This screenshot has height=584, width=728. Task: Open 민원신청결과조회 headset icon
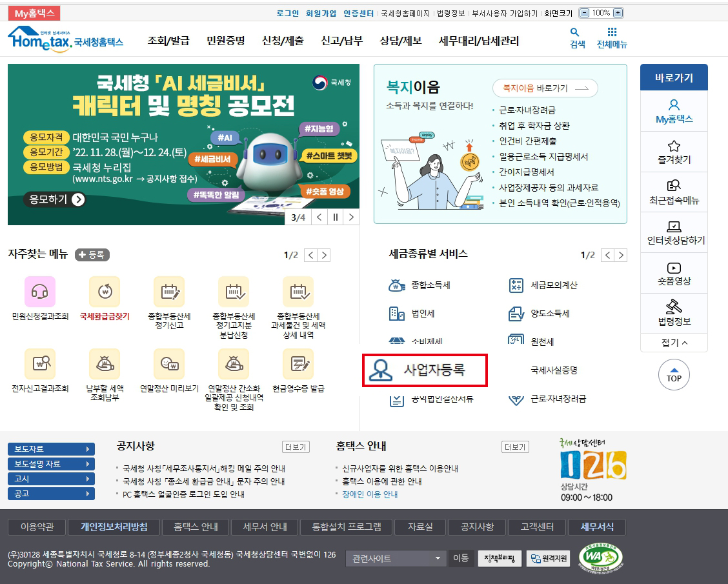tap(40, 292)
